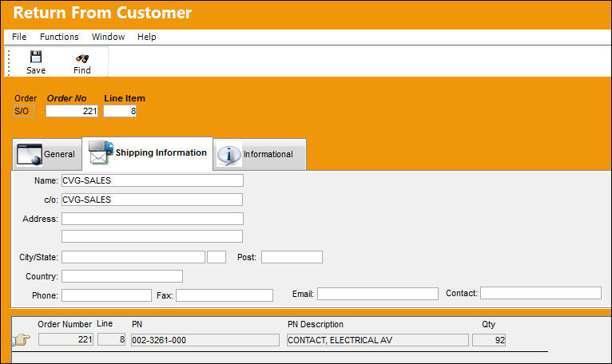The image size is (612, 364).
Task: Click the second Address line field
Action: click(x=152, y=236)
